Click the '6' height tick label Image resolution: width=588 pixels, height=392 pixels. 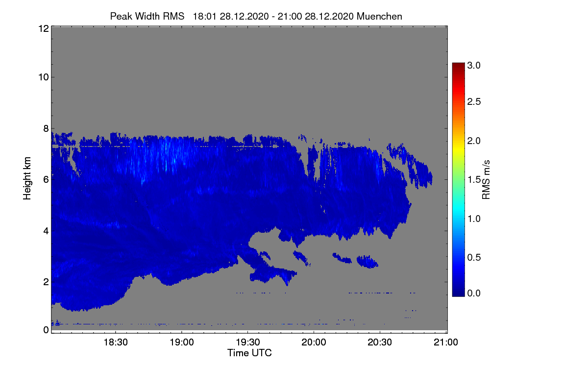46,179
